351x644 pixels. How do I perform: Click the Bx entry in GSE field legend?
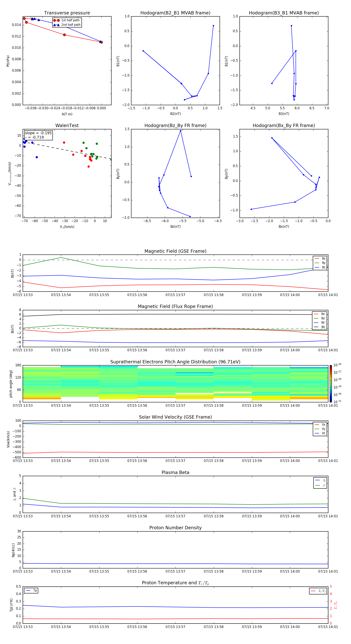pyautogui.click(x=320, y=259)
